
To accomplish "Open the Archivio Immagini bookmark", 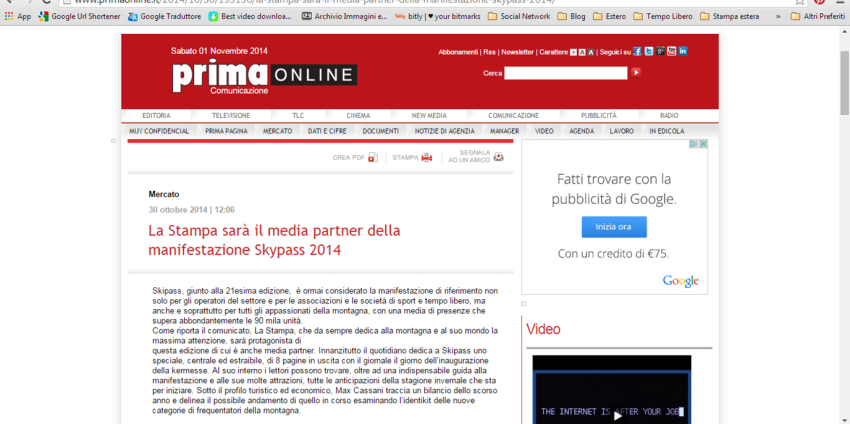I will (x=344, y=16).
